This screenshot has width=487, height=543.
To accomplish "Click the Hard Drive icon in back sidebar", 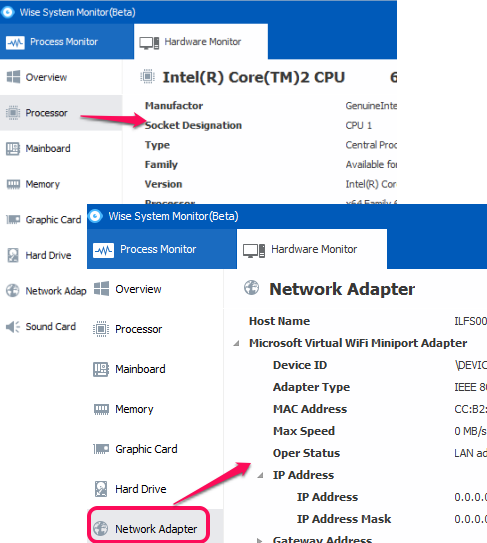I will tap(13, 255).
